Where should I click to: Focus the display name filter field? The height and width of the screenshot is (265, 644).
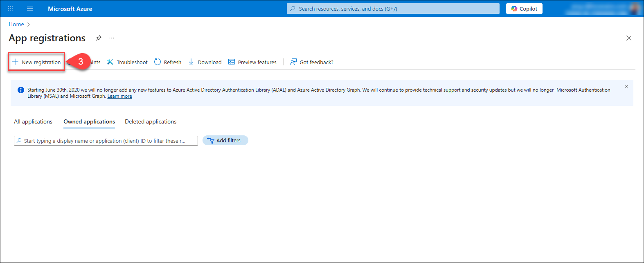click(x=106, y=141)
